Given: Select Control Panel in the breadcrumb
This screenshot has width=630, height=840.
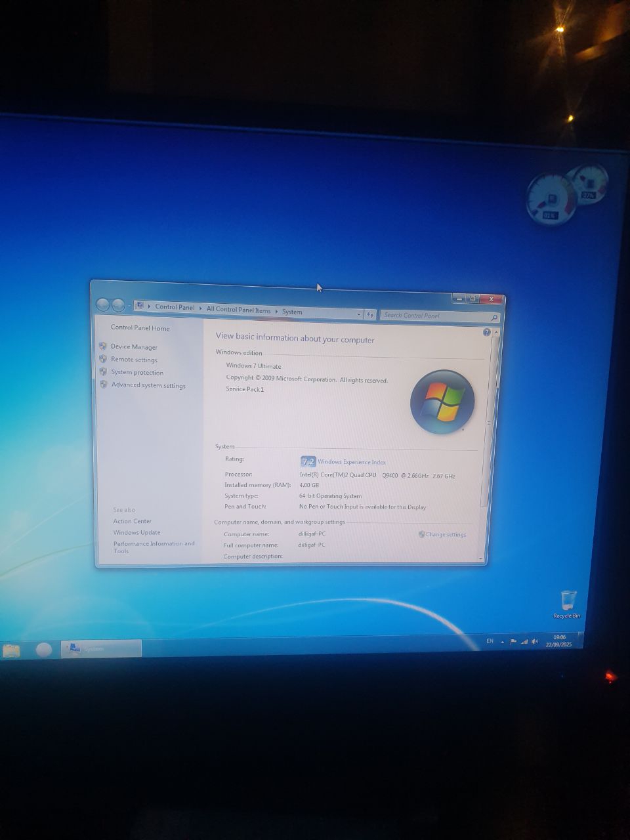Looking at the screenshot, I should click(175, 307).
